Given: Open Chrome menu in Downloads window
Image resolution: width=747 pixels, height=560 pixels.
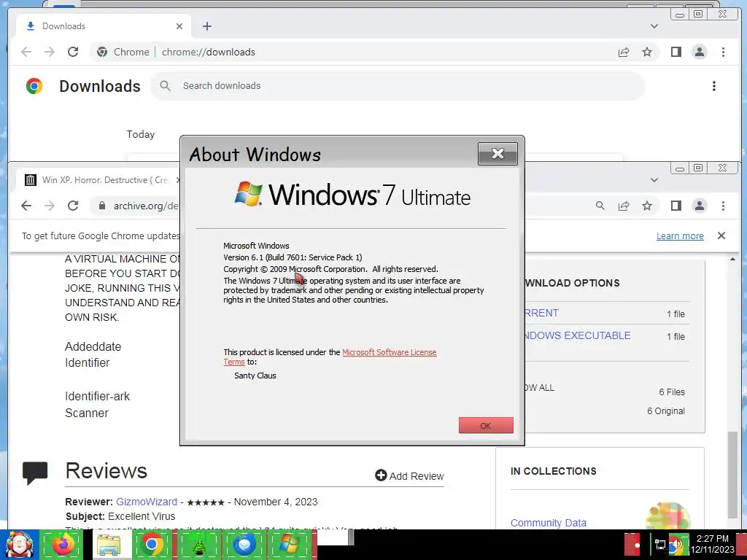Looking at the screenshot, I should [723, 52].
